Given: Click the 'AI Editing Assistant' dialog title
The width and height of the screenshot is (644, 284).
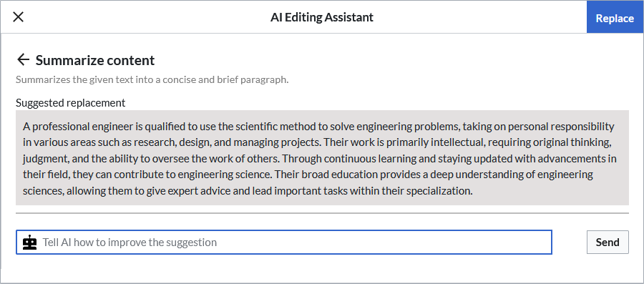Looking at the screenshot, I should 322,17.
